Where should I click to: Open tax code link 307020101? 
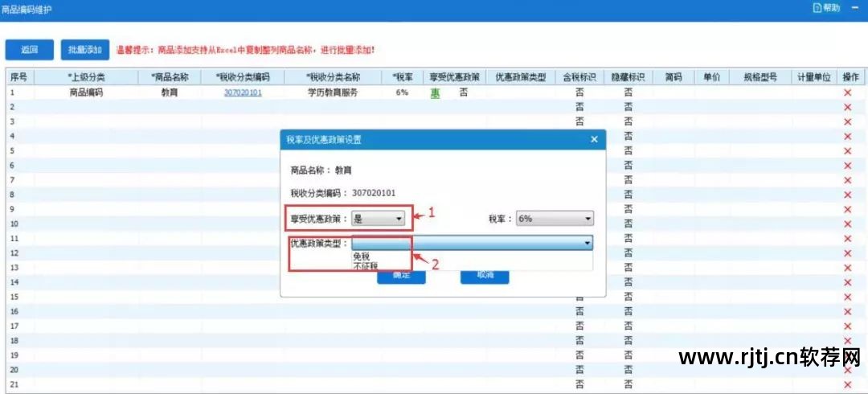coord(243,92)
